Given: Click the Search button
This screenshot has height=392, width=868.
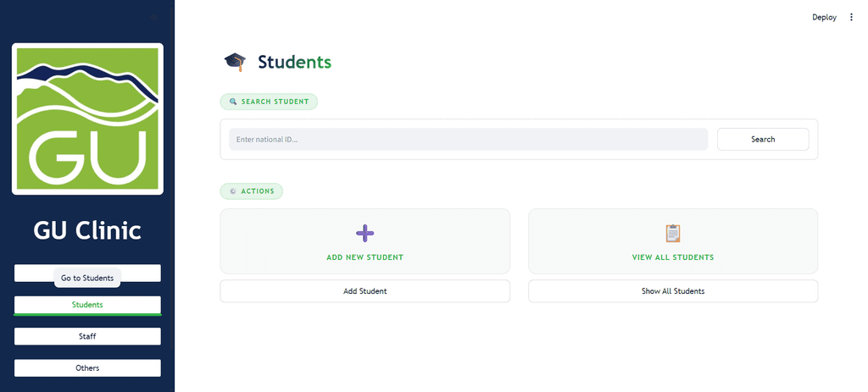Looking at the screenshot, I should point(763,140).
